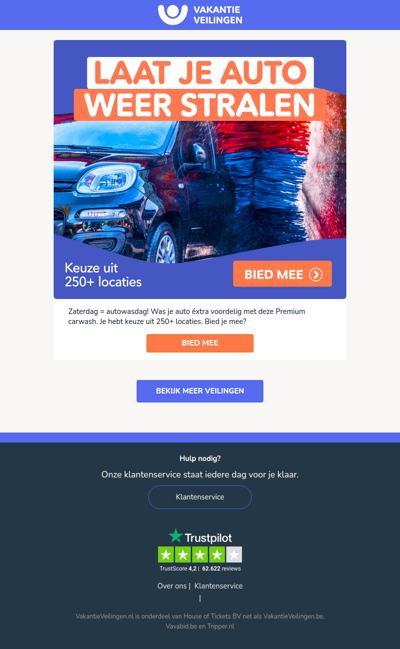
Task: Click the BIED MEE button below description
Action: pyautogui.click(x=200, y=343)
